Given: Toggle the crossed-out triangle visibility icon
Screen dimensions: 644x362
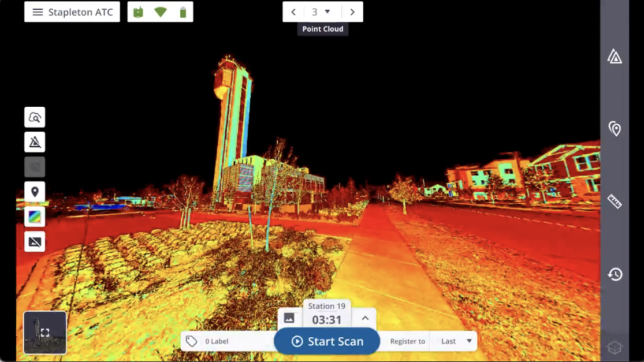Looking at the screenshot, I should (35, 142).
